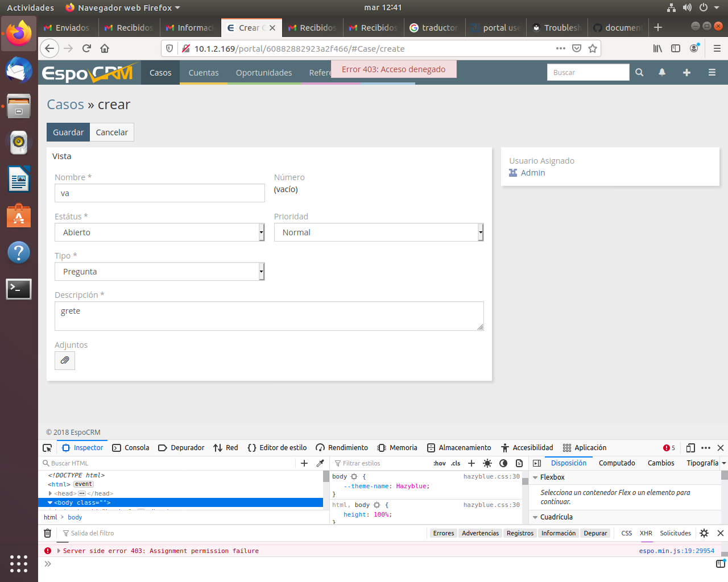The image size is (728, 582).
Task: Open the Estátus dropdown
Action: pyautogui.click(x=159, y=232)
